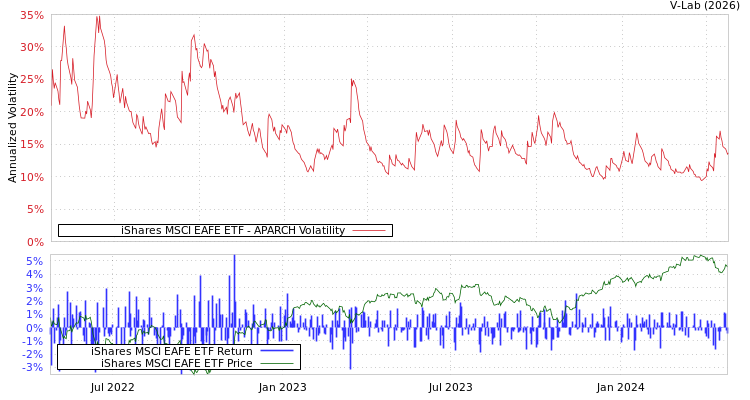The image size is (750, 400).
Task: Click the red 0% label on volatility axis
Action: 34,242
